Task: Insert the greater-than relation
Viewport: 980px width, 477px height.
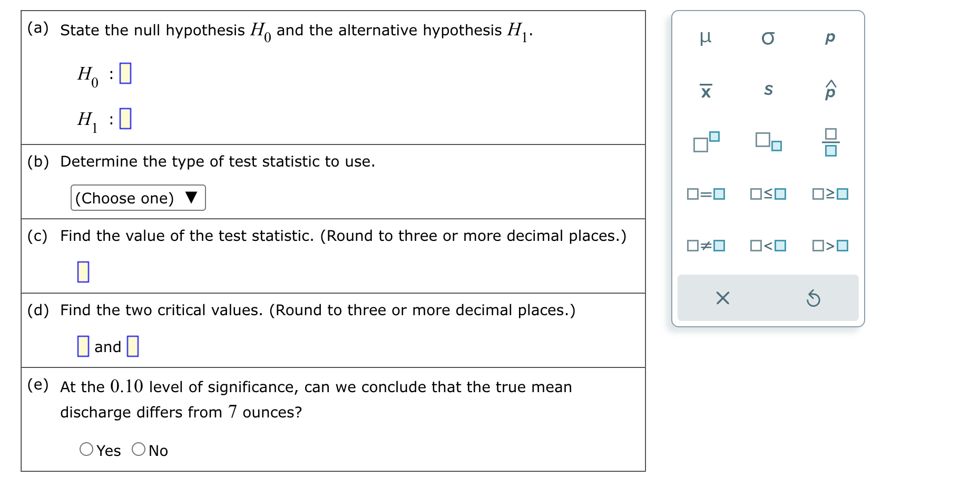Action: (x=830, y=246)
